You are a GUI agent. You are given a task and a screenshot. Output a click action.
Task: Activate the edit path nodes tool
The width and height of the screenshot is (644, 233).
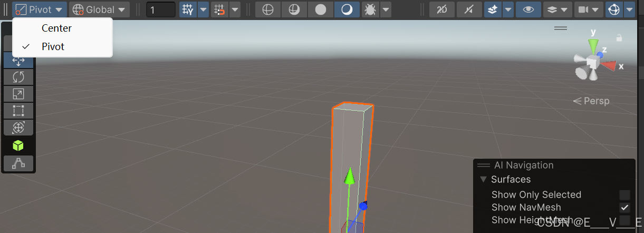[x=18, y=163]
